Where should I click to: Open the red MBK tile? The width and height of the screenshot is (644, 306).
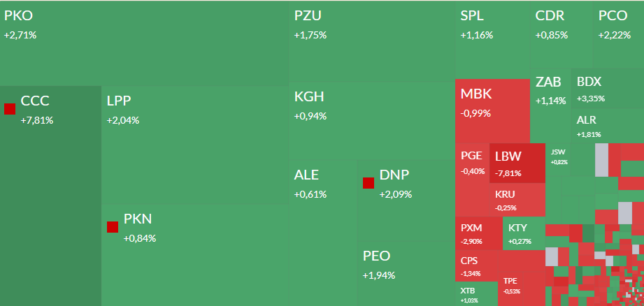pos(492,112)
